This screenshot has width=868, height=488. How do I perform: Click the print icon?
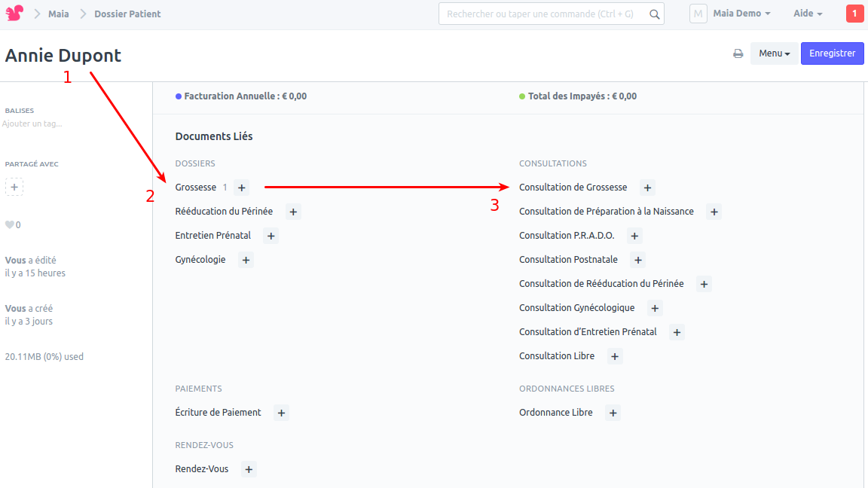tap(738, 53)
